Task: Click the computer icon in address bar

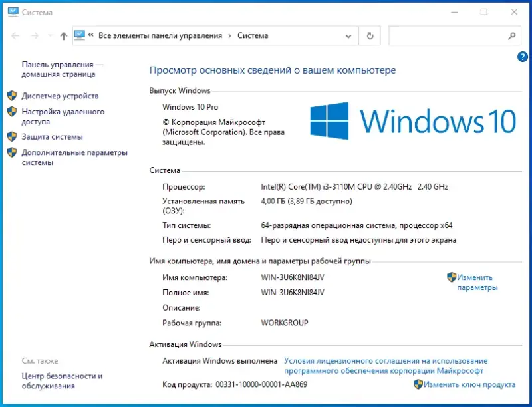Action: pos(79,35)
